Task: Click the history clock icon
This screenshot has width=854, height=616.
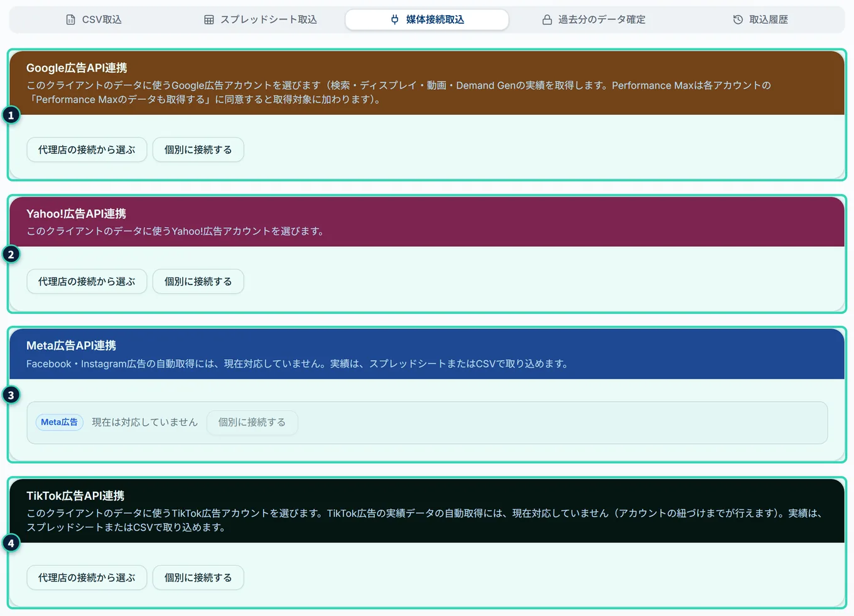Action: (738, 19)
